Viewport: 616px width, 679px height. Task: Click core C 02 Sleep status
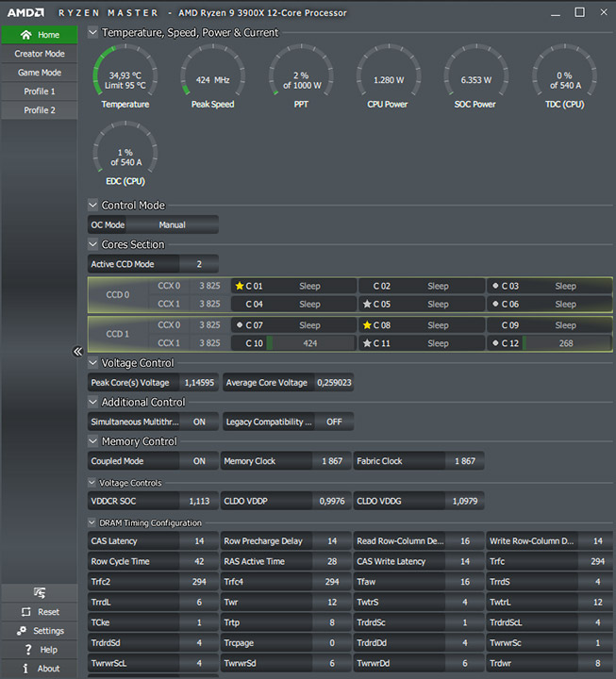(438, 286)
